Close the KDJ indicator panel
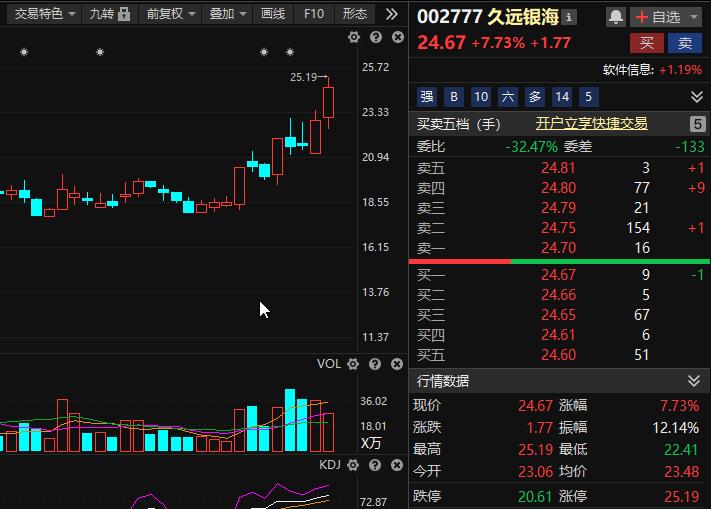Viewport: 711px width, 509px height. (397, 465)
